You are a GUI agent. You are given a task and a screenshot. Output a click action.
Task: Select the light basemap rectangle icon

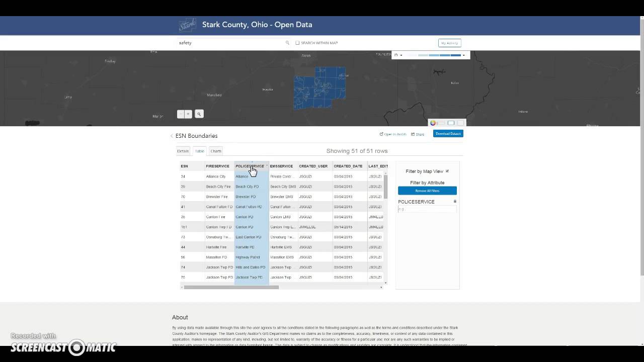[x=451, y=123]
